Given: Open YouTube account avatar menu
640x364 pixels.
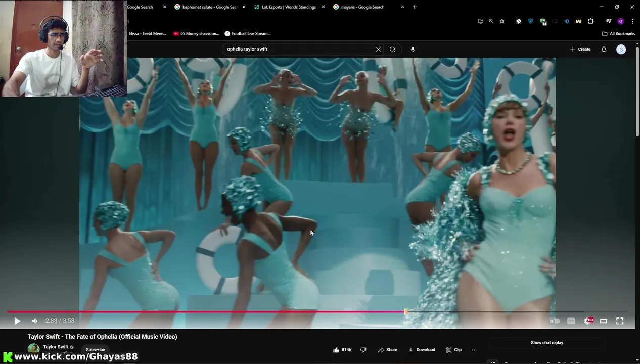Looking at the screenshot, I should 621,49.
